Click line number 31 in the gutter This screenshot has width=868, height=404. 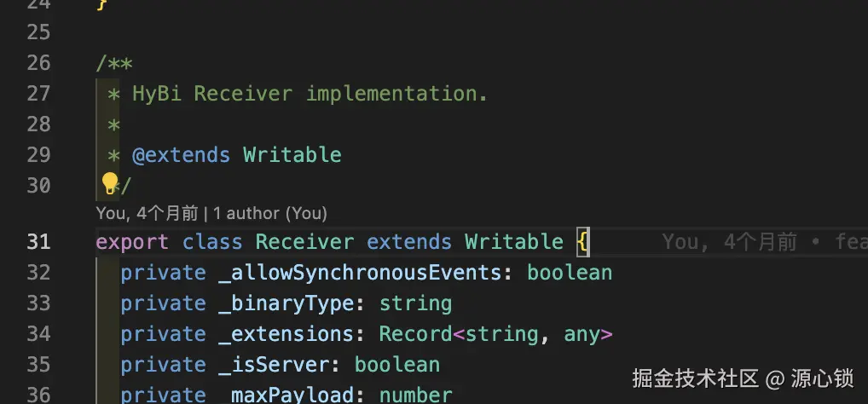[x=38, y=242]
